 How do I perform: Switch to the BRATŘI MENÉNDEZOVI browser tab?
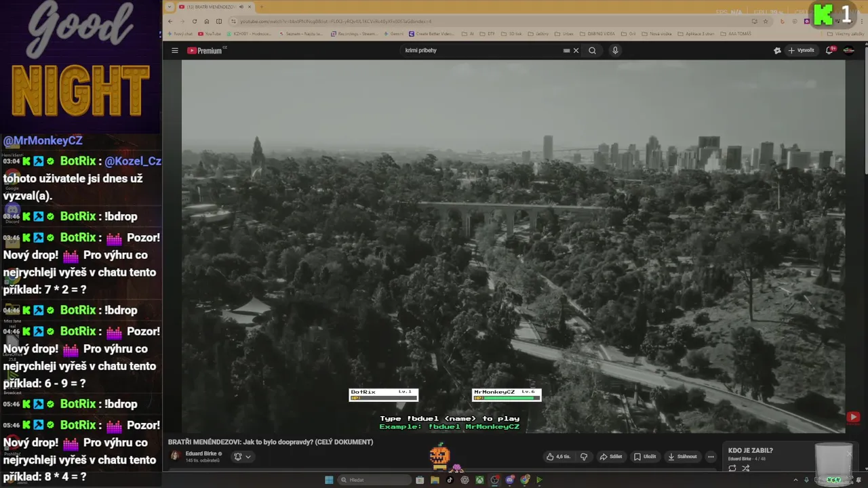coord(214,7)
